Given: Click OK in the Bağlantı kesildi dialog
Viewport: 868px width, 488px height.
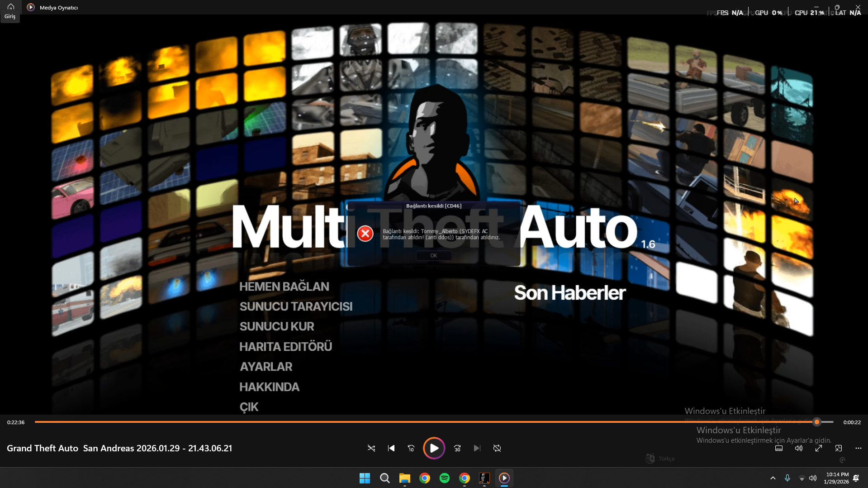Looking at the screenshot, I should click(x=434, y=256).
